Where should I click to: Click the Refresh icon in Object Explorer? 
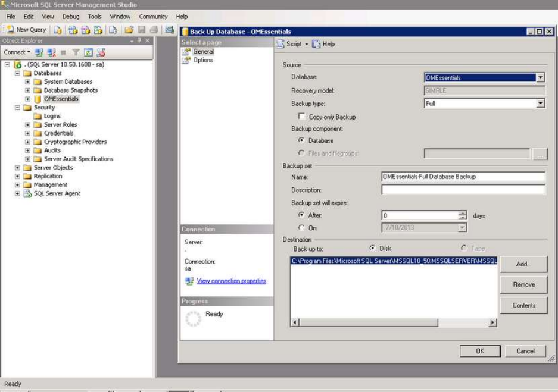88,52
